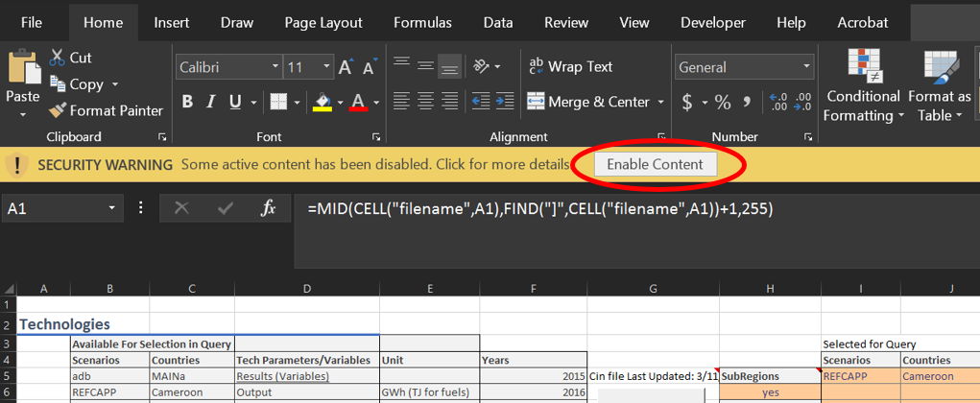This screenshot has height=403, width=980.
Task: Click inside the formula bar text
Action: pyautogui.click(x=540, y=210)
